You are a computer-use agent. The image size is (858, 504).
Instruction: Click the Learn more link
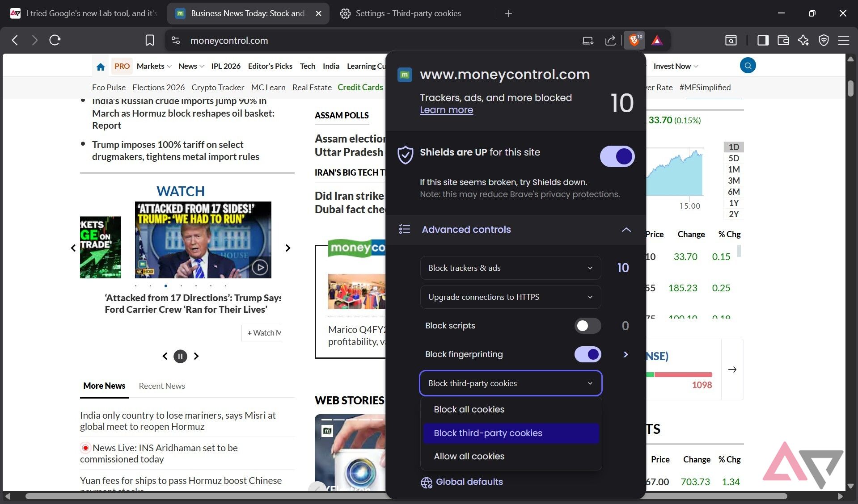pos(446,110)
